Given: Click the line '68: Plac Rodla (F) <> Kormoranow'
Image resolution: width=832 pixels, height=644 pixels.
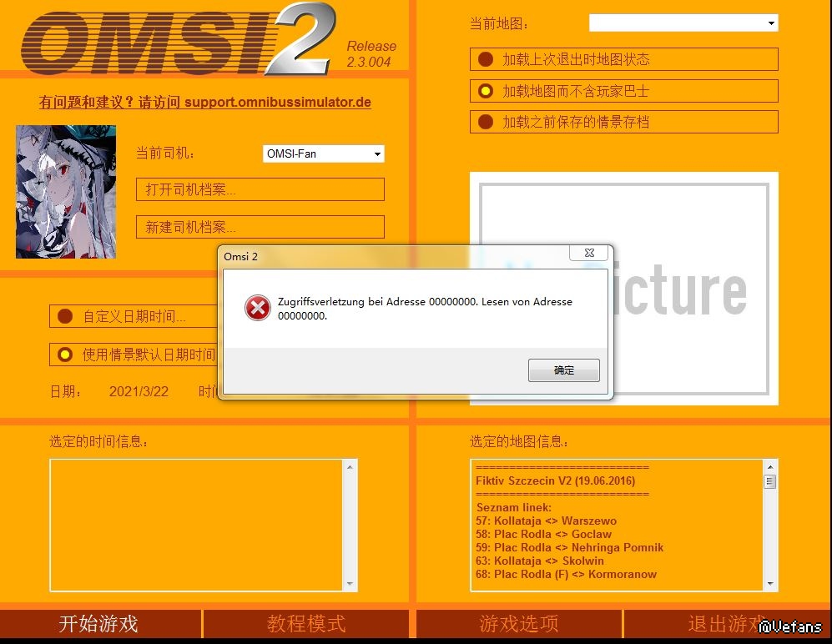Looking at the screenshot, I should (x=566, y=574).
